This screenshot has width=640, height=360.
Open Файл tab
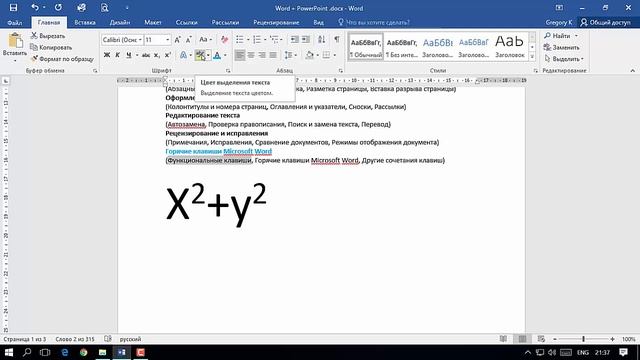pos(15,22)
